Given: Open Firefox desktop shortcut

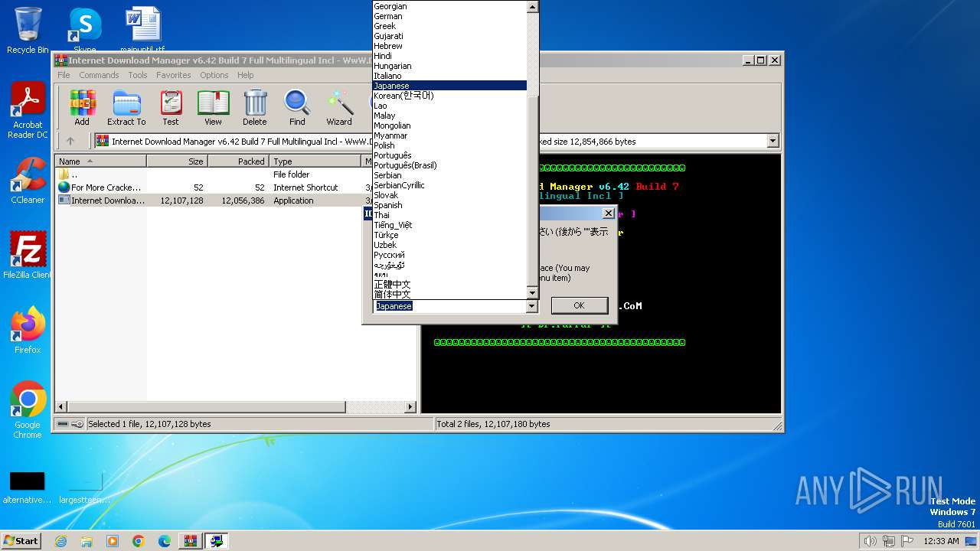Looking at the screenshot, I should (x=28, y=331).
